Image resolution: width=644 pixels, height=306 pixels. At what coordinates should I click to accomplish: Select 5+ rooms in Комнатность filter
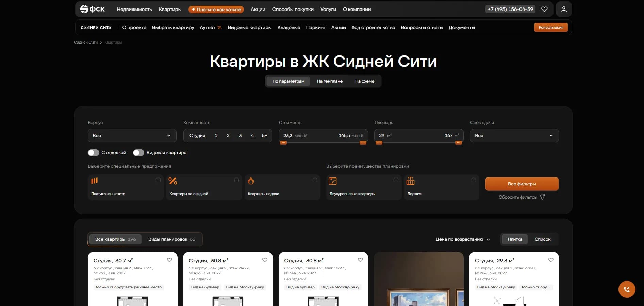[264, 136]
